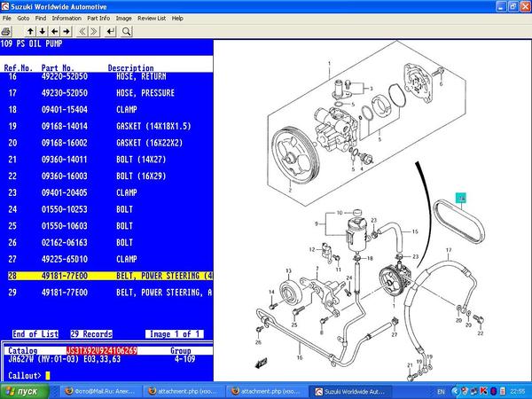This screenshot has height=399, width=532.
Task: Select row 17 HOSE, PRESSURE
Action: point(106,93)
